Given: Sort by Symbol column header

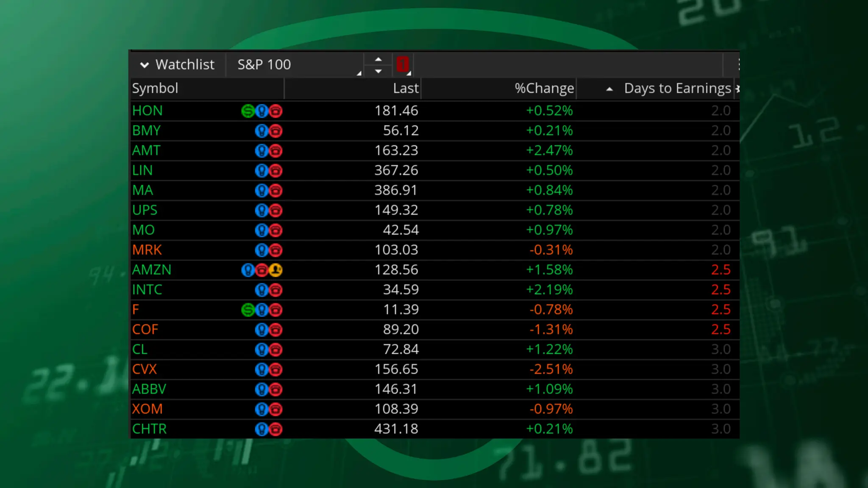Looking at the screenshot, I should click(x=155, y=88).
